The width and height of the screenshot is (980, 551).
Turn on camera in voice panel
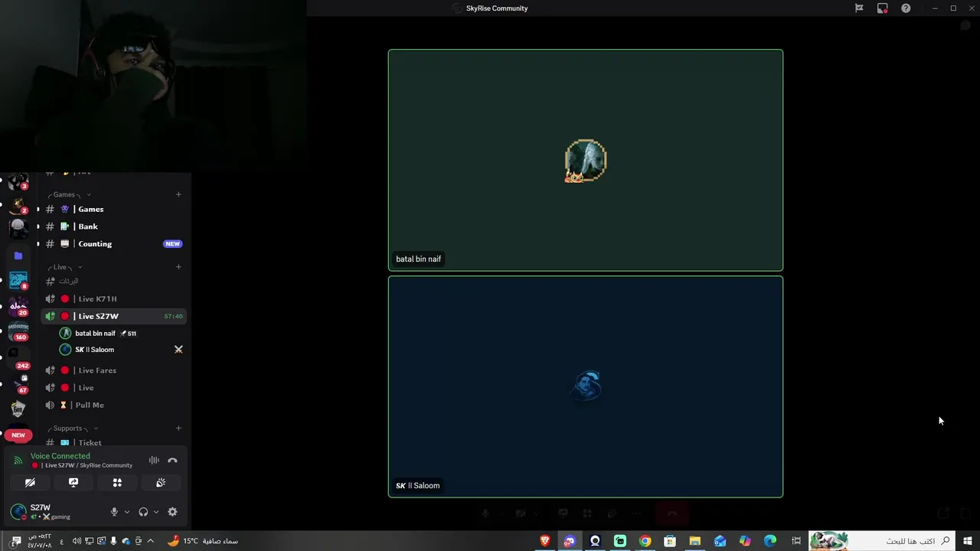click(30, 483)
